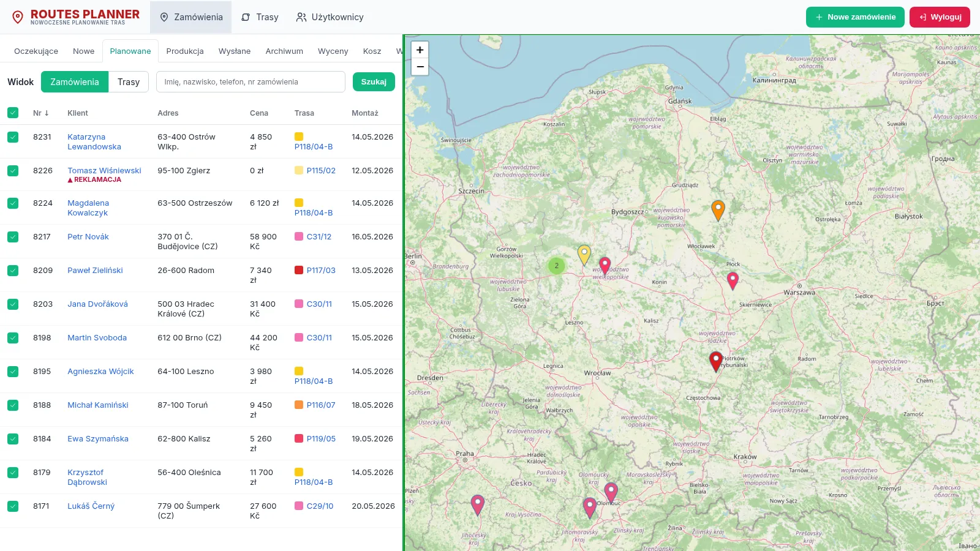980x551 pixels.
Task: Open route P117/03 link
Action: [321, 271]
